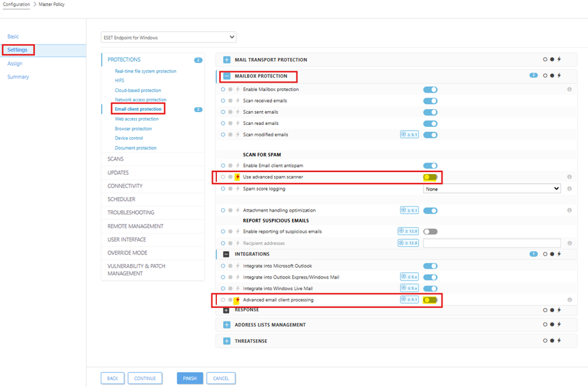Go to the Summary policy step

(x=18, y=77)
